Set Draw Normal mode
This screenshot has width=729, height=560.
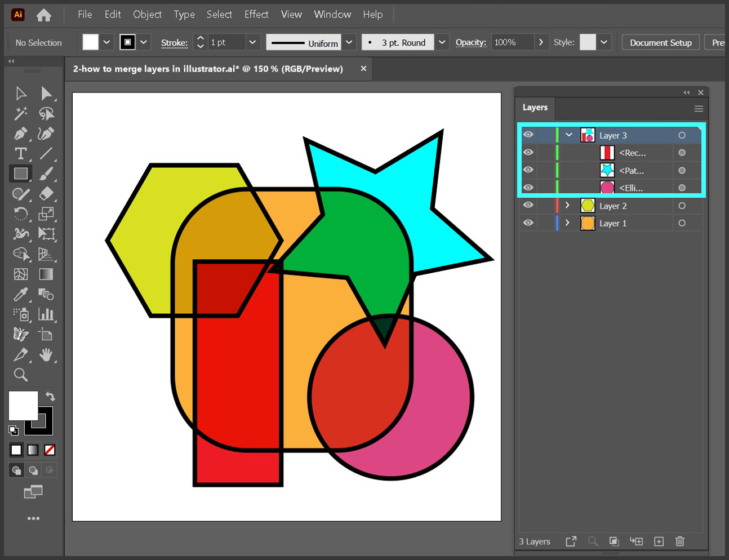tap(16, 470)
